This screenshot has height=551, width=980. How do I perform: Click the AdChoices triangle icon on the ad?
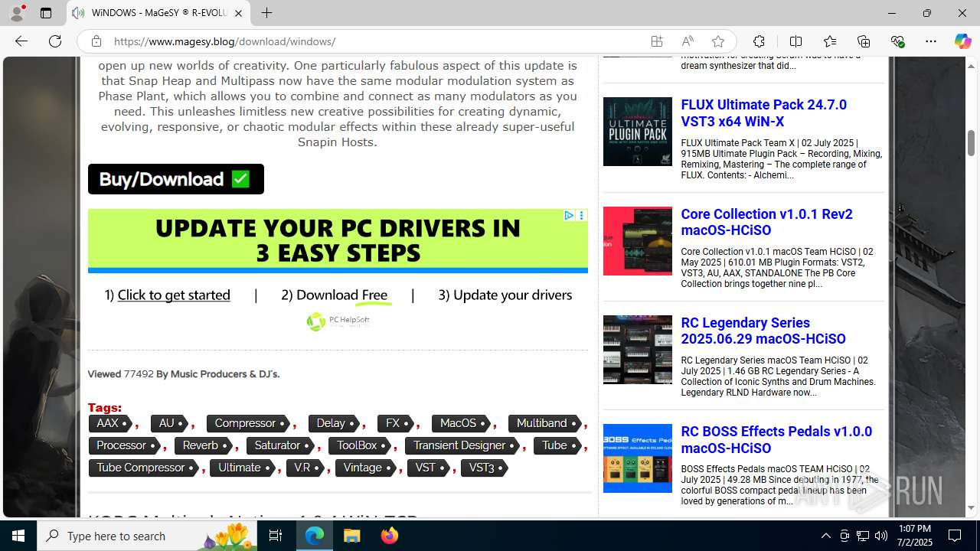[569, 216]
